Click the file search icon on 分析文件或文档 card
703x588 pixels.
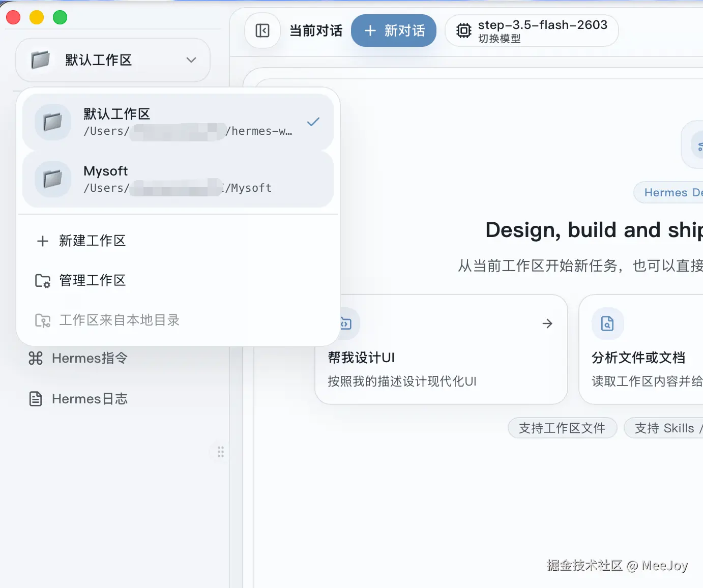pos(607,324)
